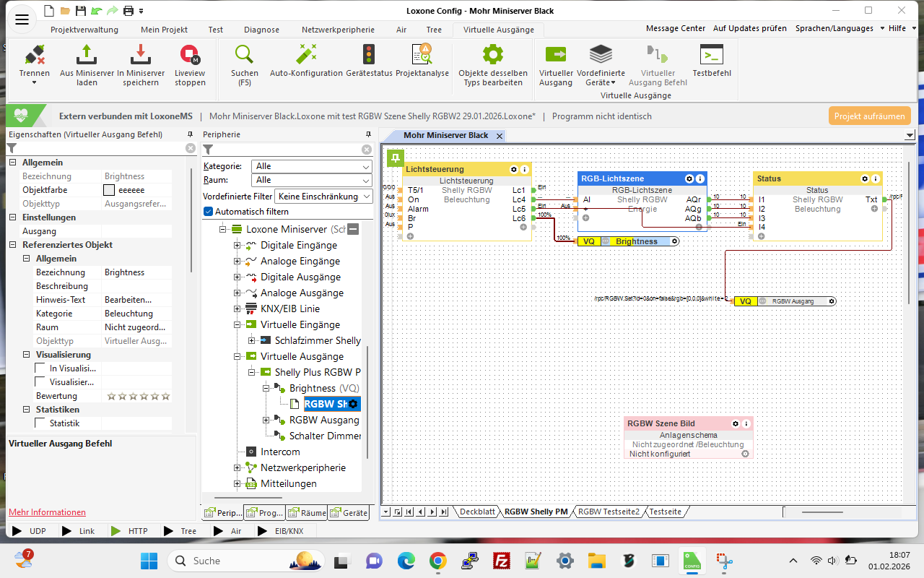The image size is (924, 578).
Task: Click the print icon in title bar
Action: 128,11
